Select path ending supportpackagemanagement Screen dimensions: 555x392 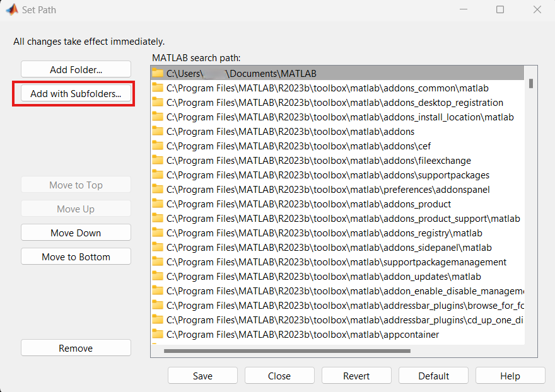[337, 262]
